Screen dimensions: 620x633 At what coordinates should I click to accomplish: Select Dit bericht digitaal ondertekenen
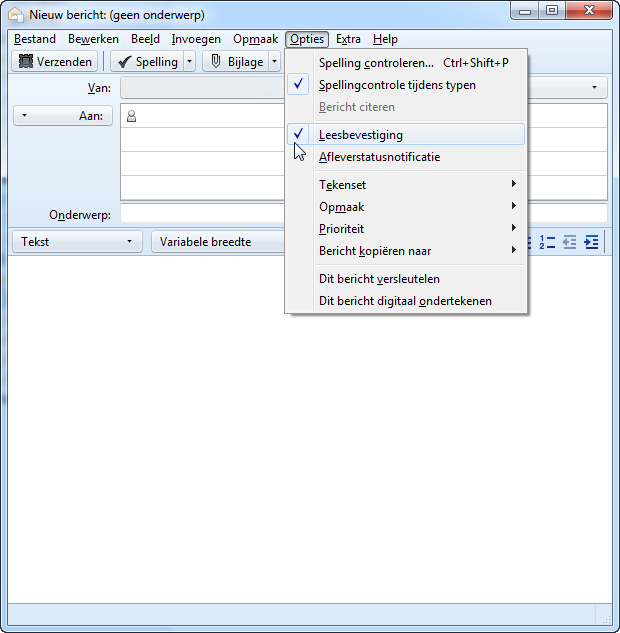tap(406, 301)
